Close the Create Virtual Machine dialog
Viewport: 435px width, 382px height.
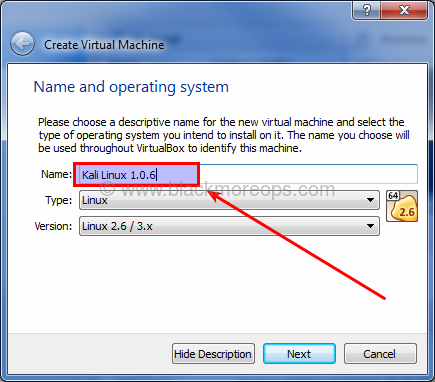pyautogui.click(x=404, y=10)
